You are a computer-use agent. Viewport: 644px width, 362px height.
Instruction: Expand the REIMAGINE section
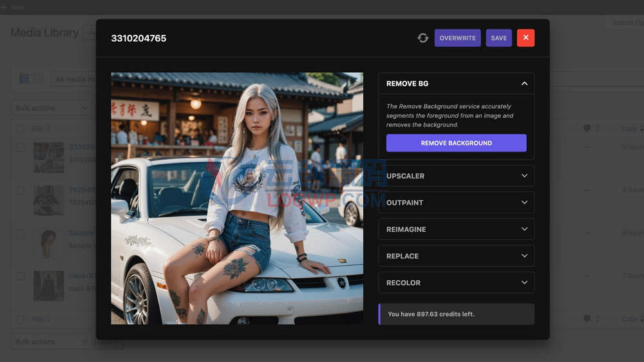(457, 229)
